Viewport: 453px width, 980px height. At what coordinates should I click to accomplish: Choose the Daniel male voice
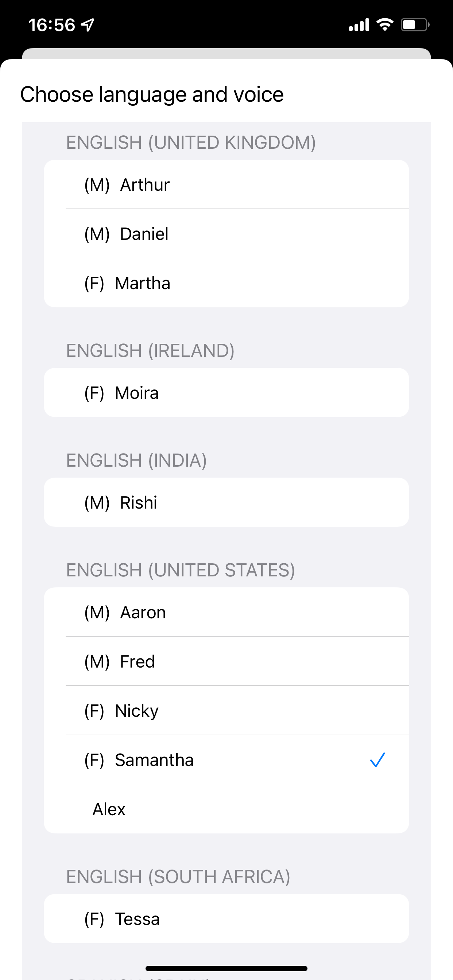[x=226, y=234]
